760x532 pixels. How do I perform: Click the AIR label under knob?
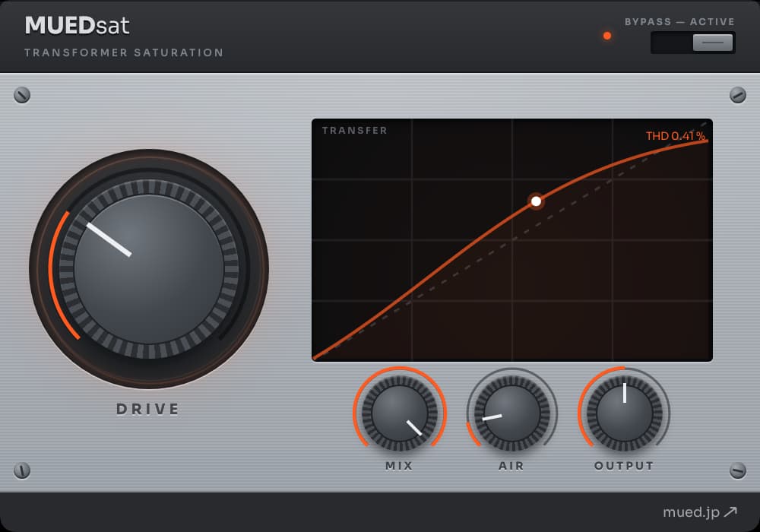[x=511, y=466]
